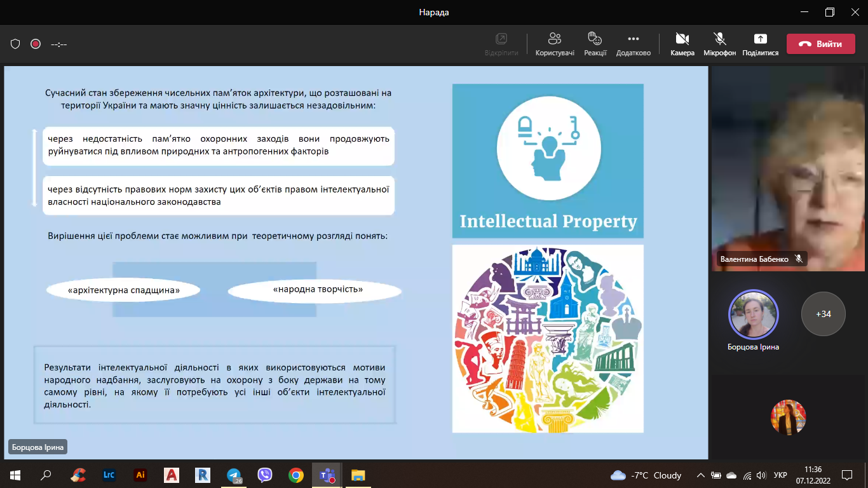Open Google Chrome from the taskbar
Image resolution: width=868 pixels, height=488 pixels.
coord(296,475)
